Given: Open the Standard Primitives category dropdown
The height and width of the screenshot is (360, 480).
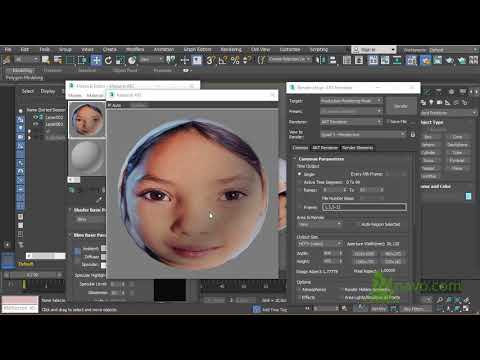Looking at the screenshot, I should pos(449,113).
